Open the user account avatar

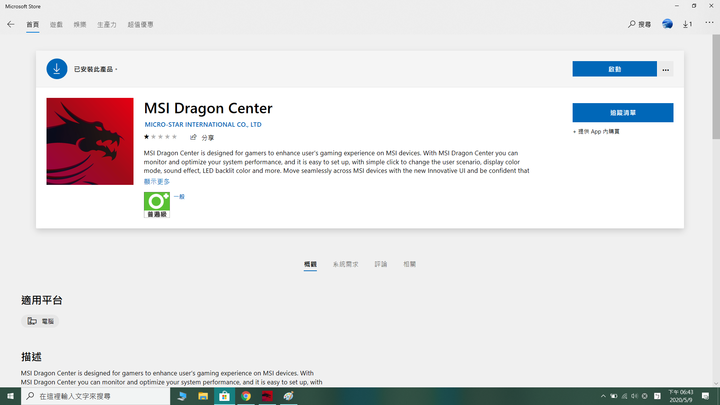667,24
